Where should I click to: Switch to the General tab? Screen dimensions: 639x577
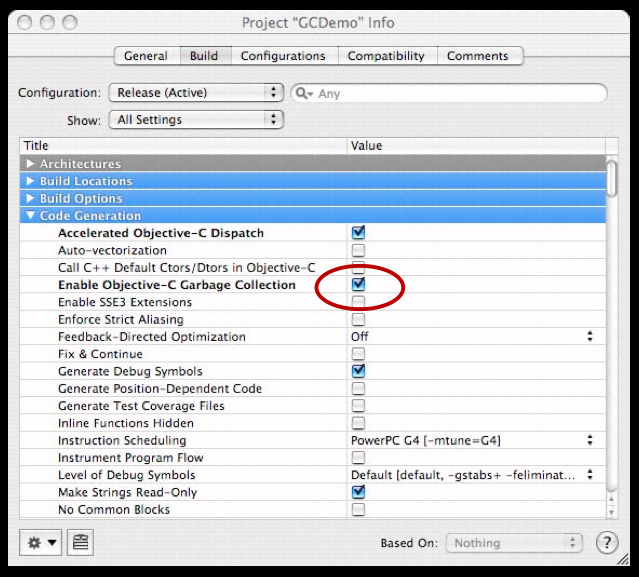146,56
